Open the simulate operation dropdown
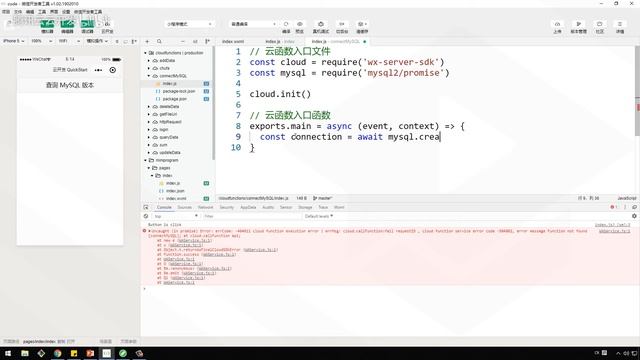 tap(97, 41)
